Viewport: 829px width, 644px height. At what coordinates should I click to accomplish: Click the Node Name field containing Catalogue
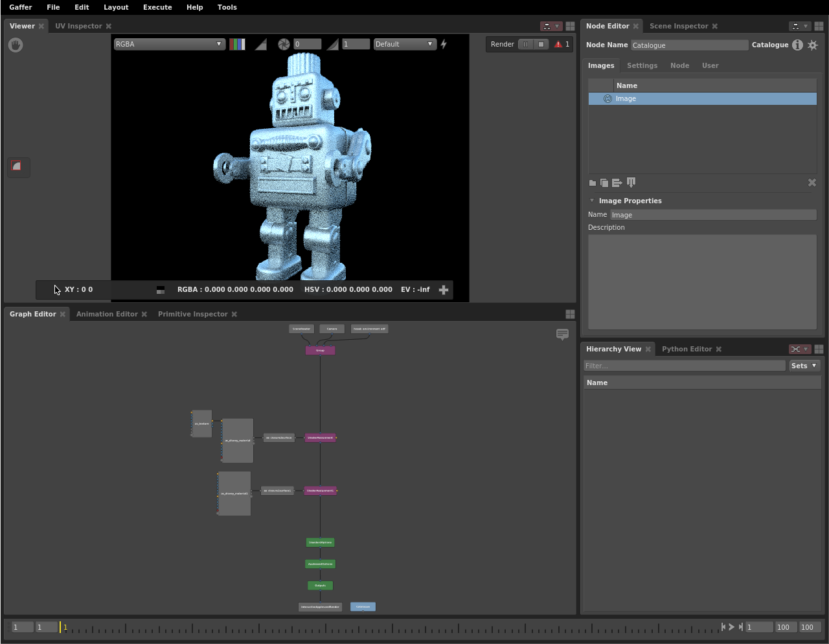[x=689, y=45]
